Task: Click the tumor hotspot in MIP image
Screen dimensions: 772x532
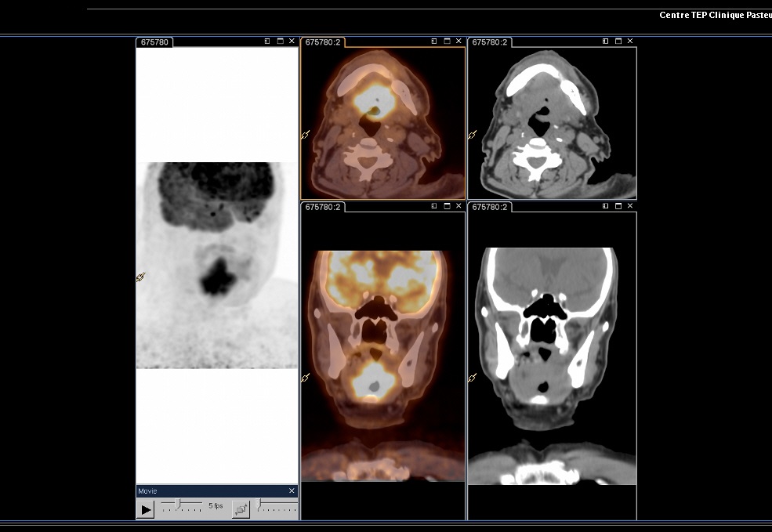Action: pyautogui.click(x=218, y=277)
